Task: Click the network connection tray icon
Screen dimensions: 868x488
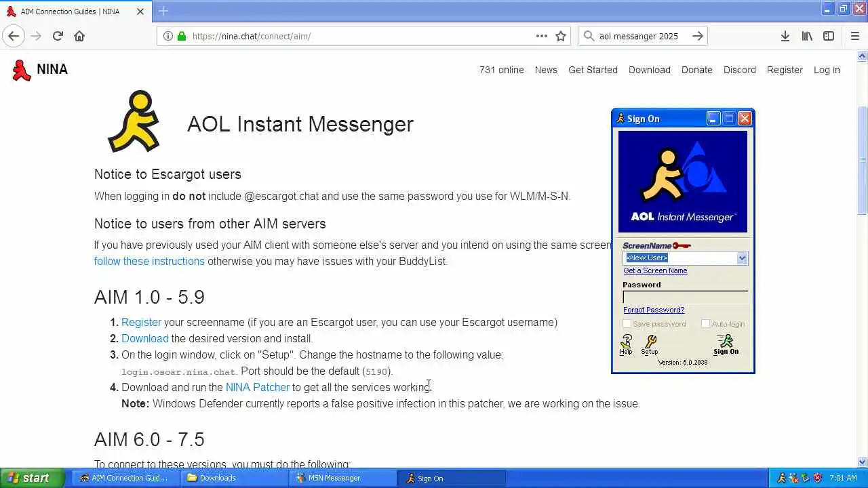Action: [806, 478]
